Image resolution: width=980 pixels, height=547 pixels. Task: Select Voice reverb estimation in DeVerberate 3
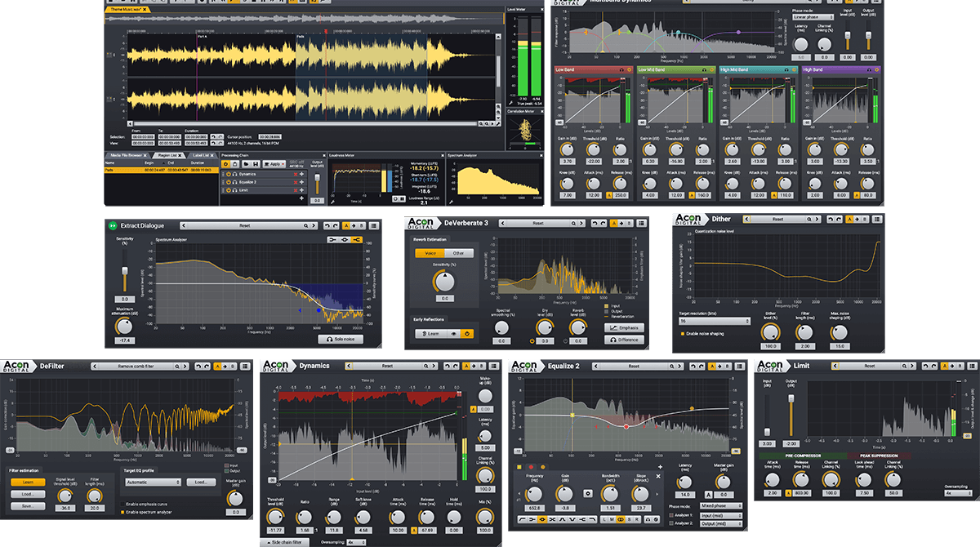click(x=430, y=253)
